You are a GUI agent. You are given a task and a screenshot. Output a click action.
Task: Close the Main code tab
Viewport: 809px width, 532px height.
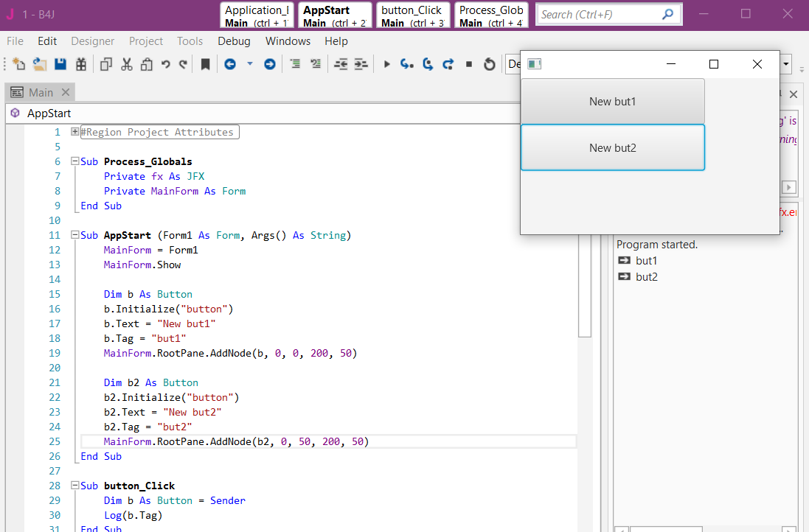65,92
